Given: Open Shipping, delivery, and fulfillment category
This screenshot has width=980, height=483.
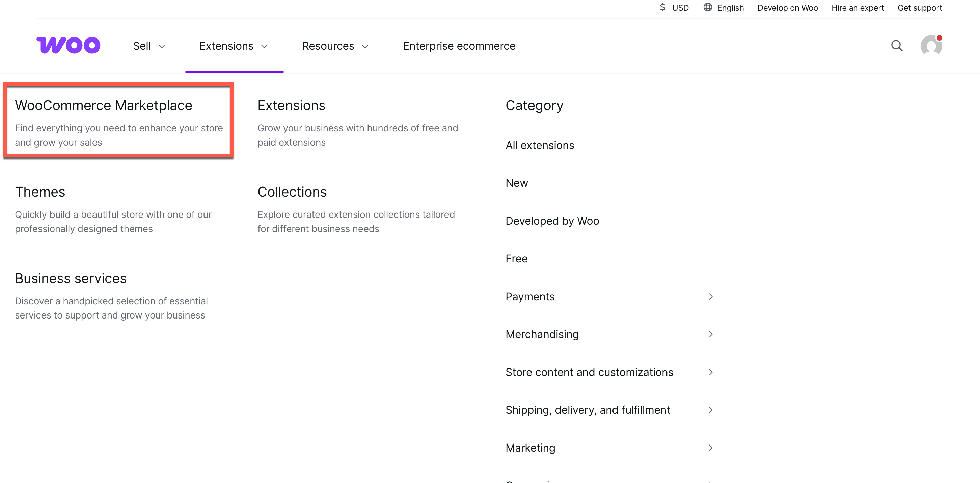Looking at the screenshot, I should [588, 410].
